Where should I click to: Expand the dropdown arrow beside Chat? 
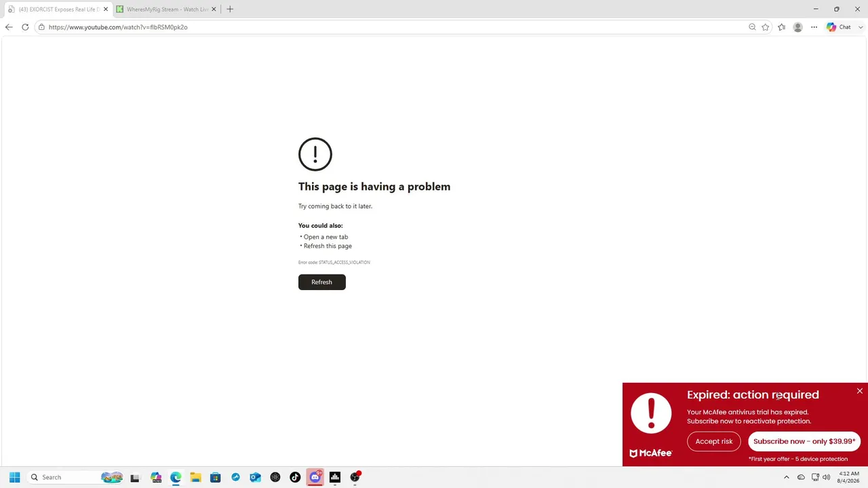click(x=861, y=27)
